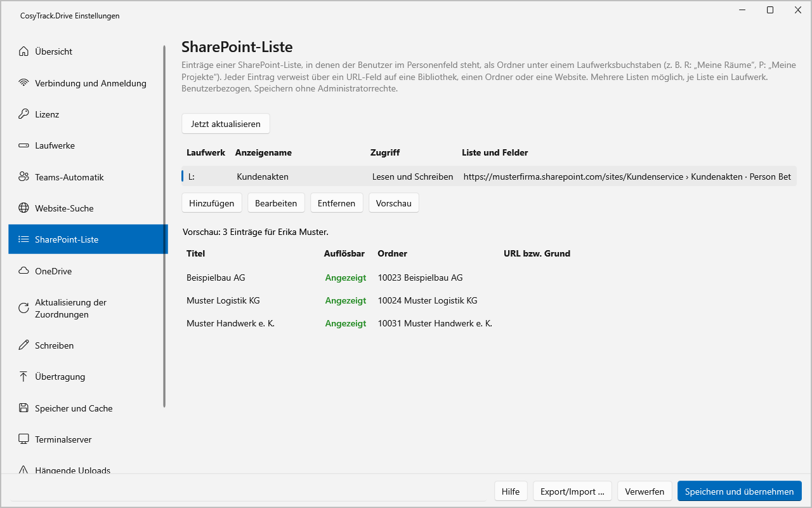Select the Kundenakten drive row
Viewport: 812px width, 508px height.
pyautogui.click(x=488, y=177)
